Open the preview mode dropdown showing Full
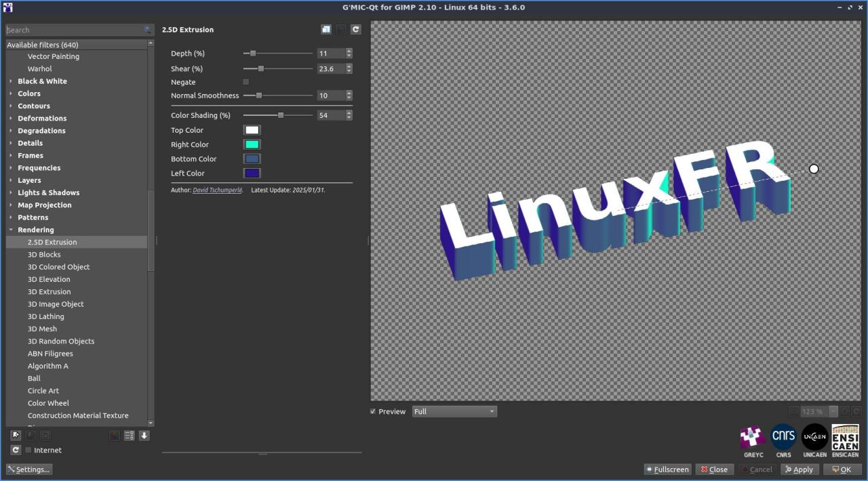This screenshot has width=868, height=481. [x=454, y=411]
